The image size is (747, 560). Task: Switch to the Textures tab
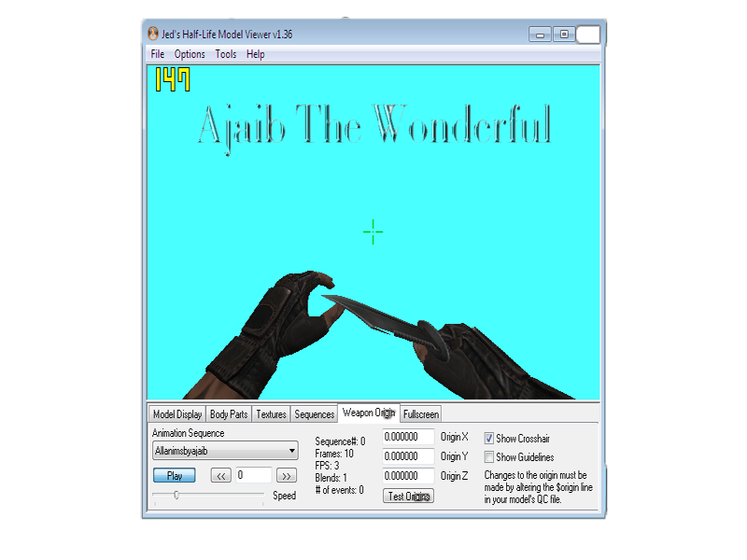(x=271, y=414)
